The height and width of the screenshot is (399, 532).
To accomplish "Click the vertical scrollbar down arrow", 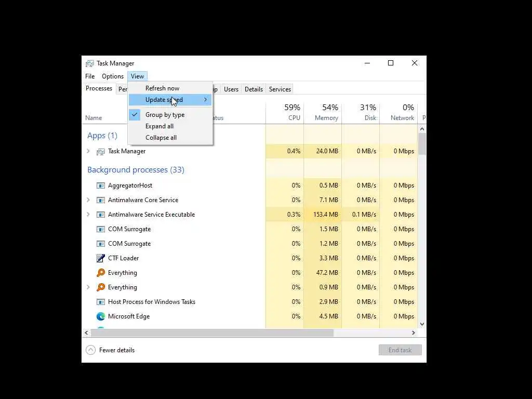I will 422,324.
